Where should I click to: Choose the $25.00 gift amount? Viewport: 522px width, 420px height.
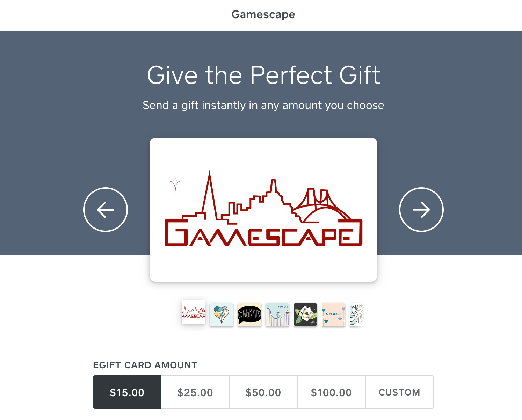click(x=195, y=392)
